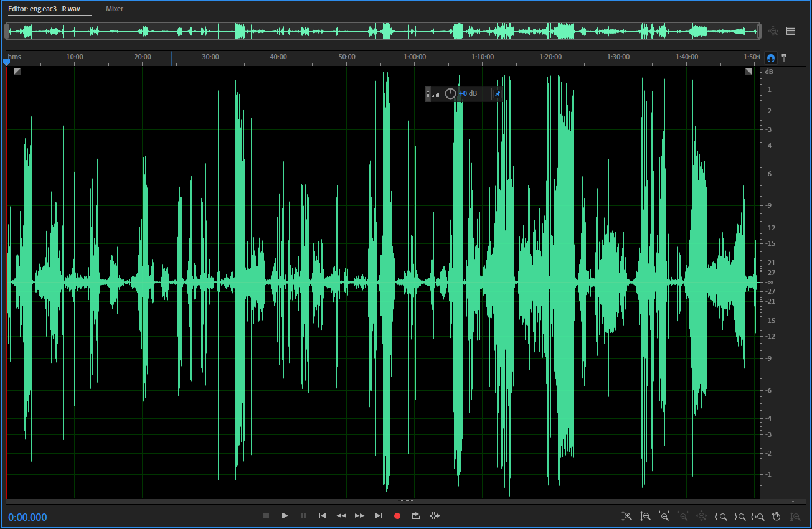Zoom to the current selection
This screenshot has height=529, width=812.
(758, 516)
